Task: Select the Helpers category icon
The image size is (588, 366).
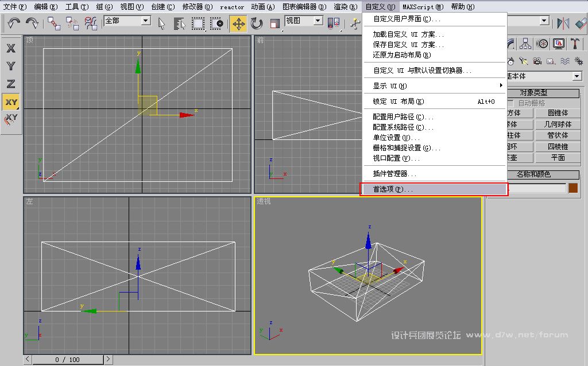Action: pos(551,61)
